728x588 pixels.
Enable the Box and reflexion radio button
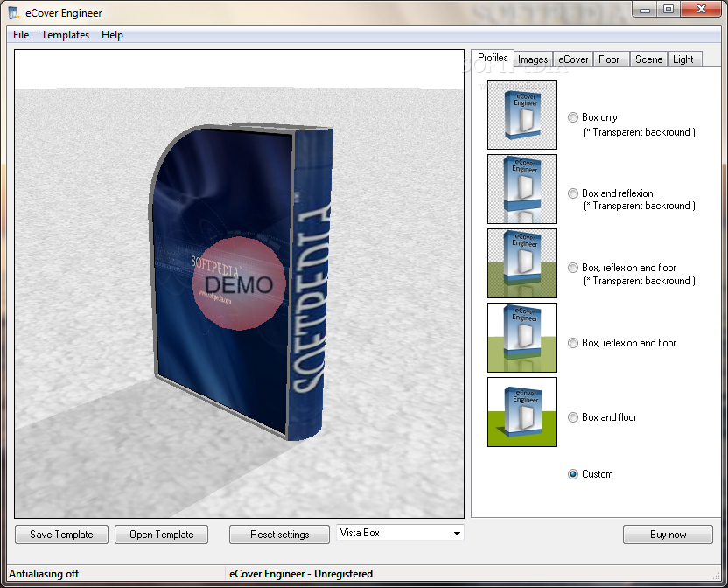coord(573,193)
